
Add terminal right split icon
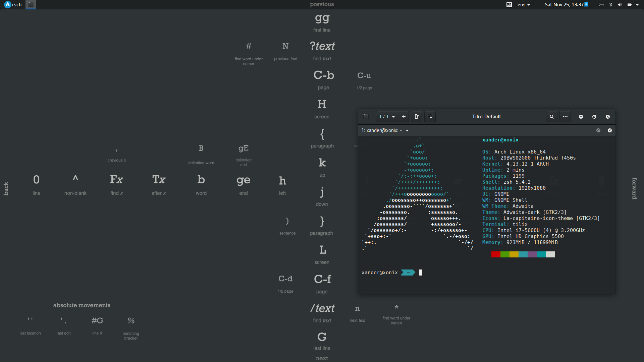(417, 117)
